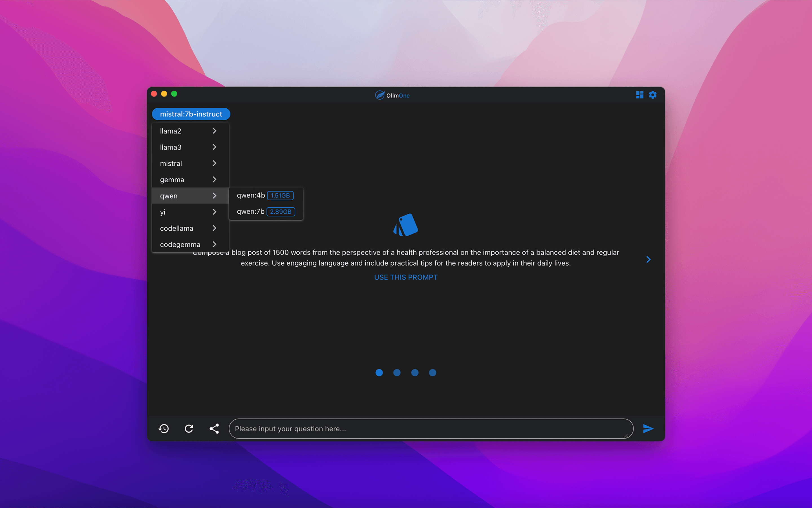Go to second prompt carousel dot
The height and width of the screenshot is (508, 812).
point(397,372)
